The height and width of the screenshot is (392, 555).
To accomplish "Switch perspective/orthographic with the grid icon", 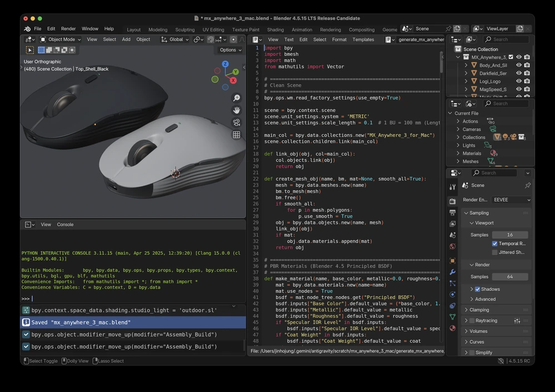I will coord(236,135).
